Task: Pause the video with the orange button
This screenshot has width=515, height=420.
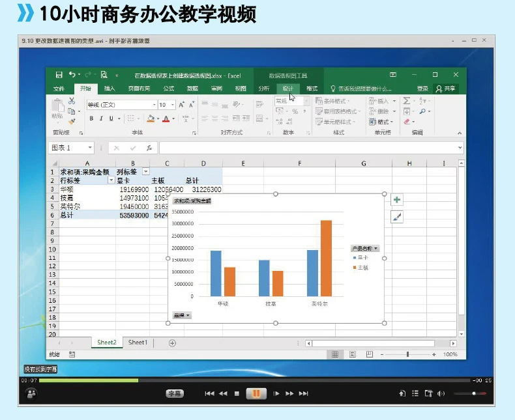Action: (x=256, y=393)
